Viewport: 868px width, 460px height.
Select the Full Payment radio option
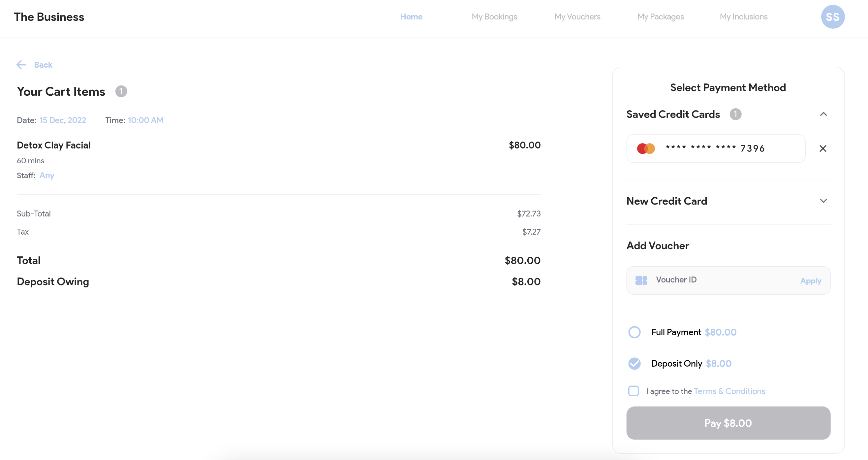[x=634, y=332]
